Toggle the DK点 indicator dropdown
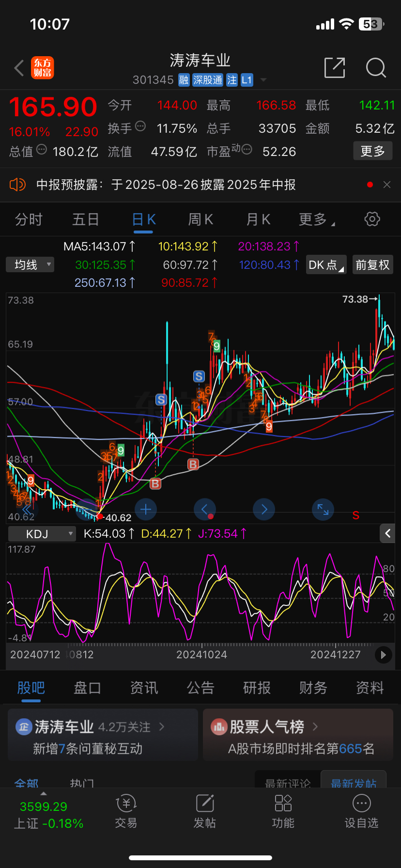Image resolution: width=401 pixels, height=868 pixels. [x=326, y=264]
